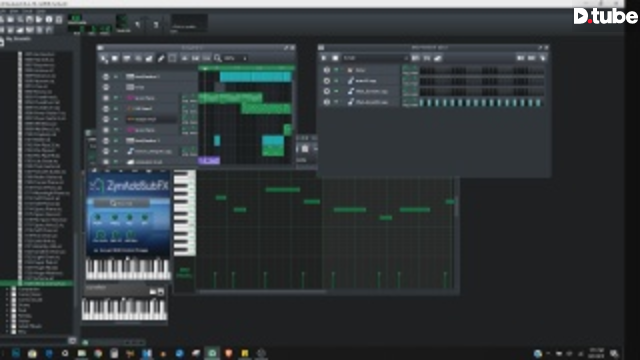Click Stop in the Beat+Bassline Editor
This screenshot has height=360, width=640.
tap(335, 58)
